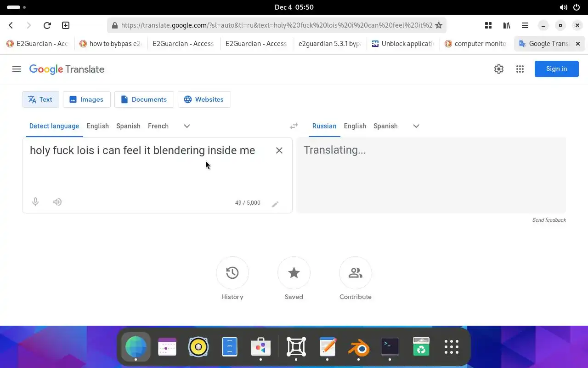Image resolution: width=588 pixels, height=368 pixels.
Task: Swap source and target languages
Action: (294, 126)
